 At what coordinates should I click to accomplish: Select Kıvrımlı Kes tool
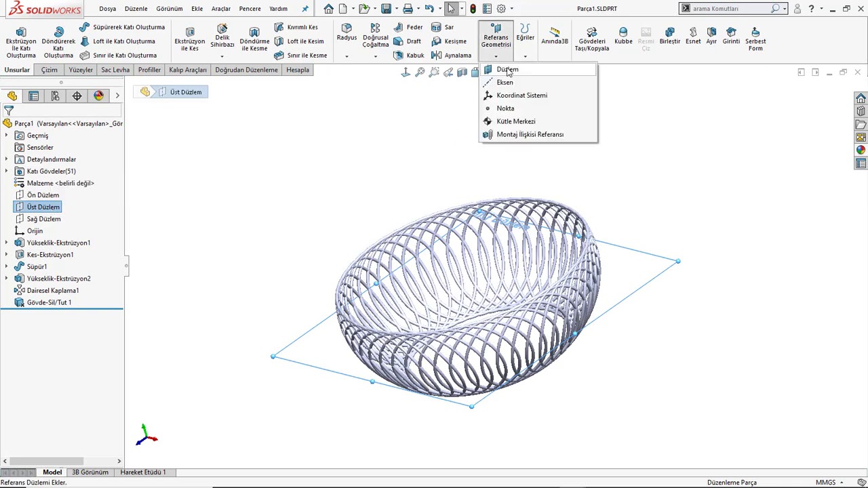(296, 27)
